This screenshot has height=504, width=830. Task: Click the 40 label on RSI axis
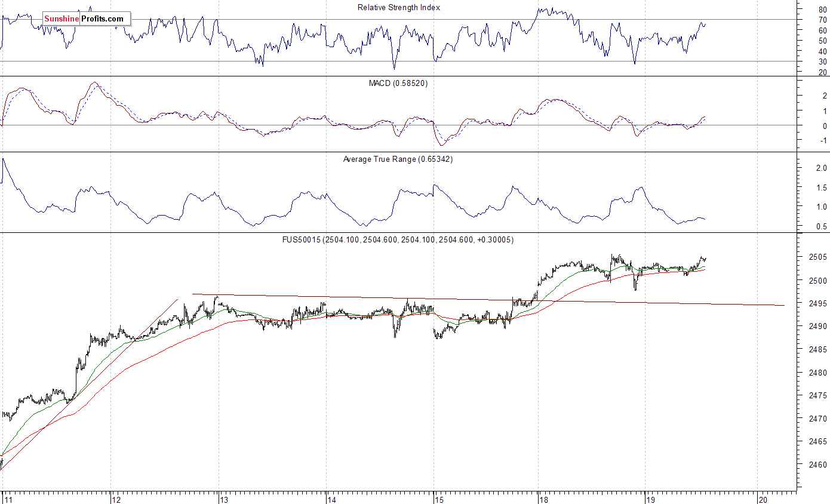click(x=822, y=51)
